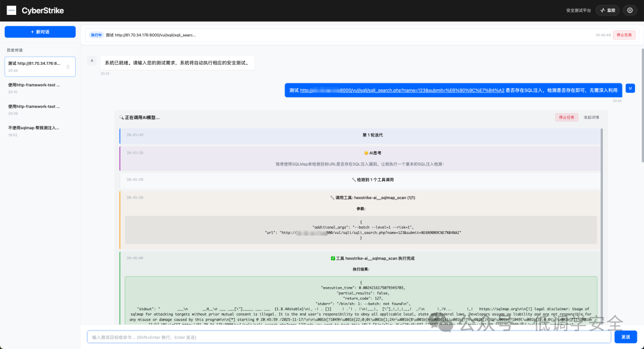Open the http-framework-test conversation from 20:09
Viewport: 644px width, 349px height.
(40, 110)
